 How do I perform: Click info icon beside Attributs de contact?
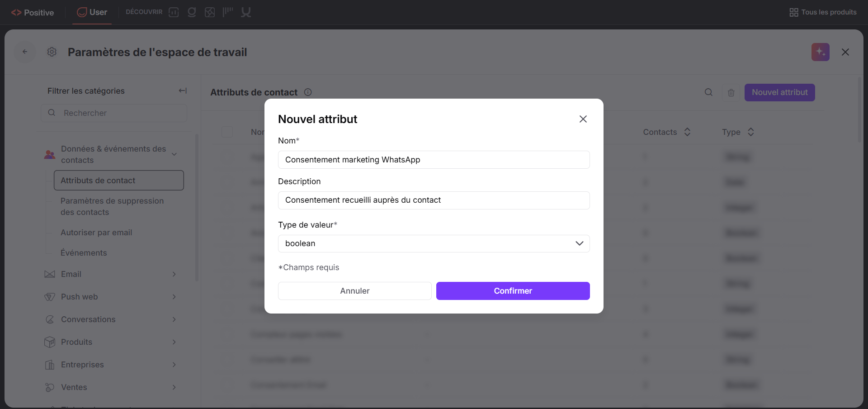[308, 92]
